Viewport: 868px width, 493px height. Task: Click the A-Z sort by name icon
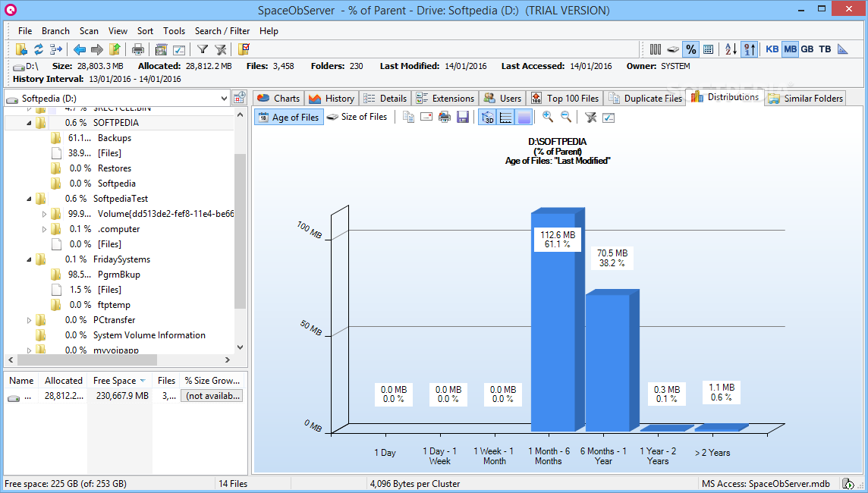click(731, 49)
